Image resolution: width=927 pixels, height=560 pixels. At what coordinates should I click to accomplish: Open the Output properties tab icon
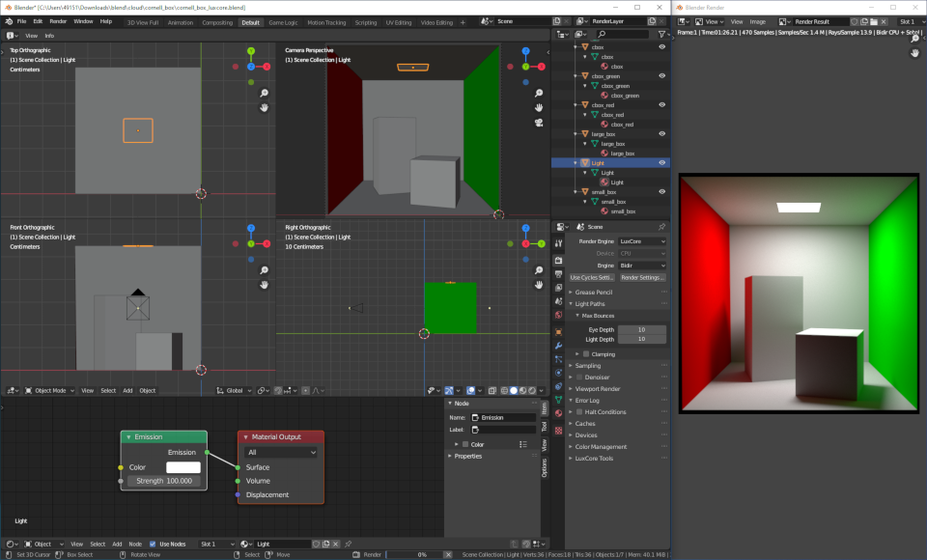tap(559, 274)
